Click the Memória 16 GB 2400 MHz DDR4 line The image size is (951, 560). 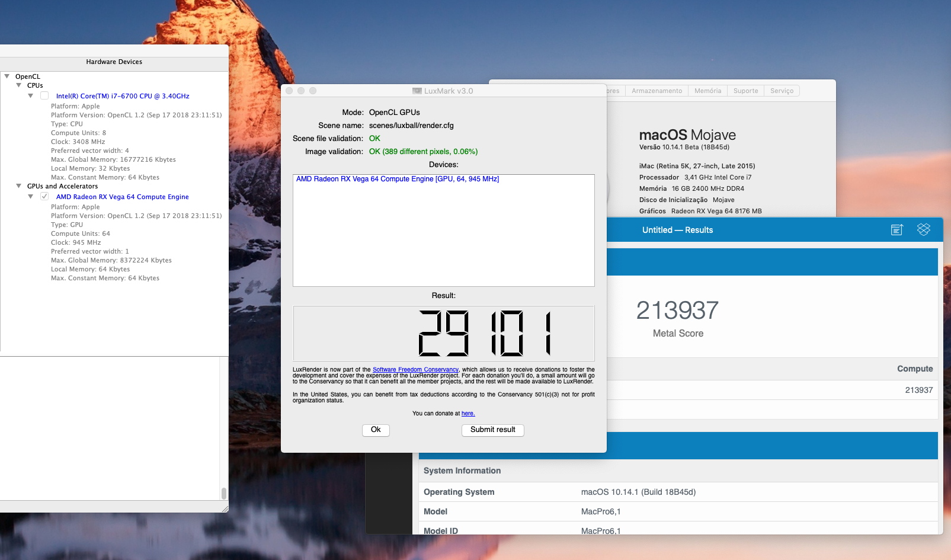pyautogui.click(x=691, y=188)
